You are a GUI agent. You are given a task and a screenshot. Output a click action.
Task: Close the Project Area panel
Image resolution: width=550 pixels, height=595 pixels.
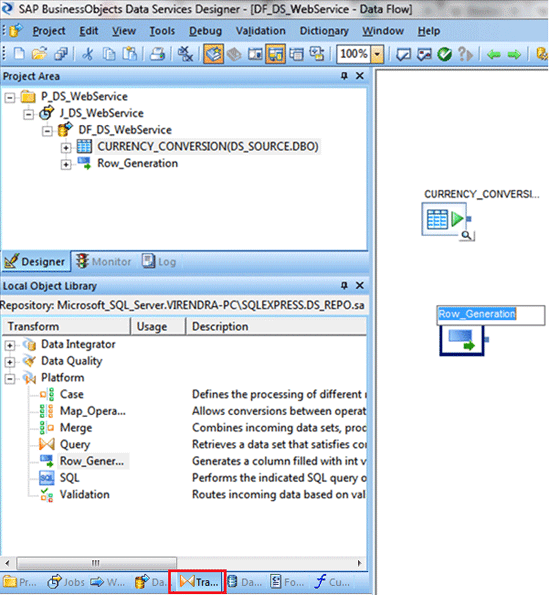[359, 76]
